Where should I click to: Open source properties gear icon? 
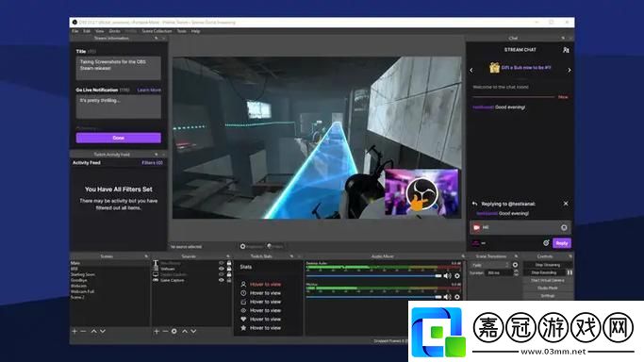(174, 331)
